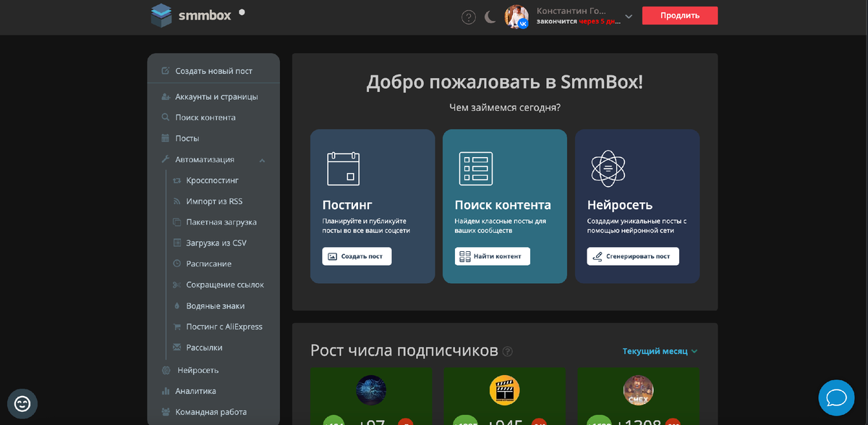
Task: Open the СМЕХ community avatar
Action: 638,390
